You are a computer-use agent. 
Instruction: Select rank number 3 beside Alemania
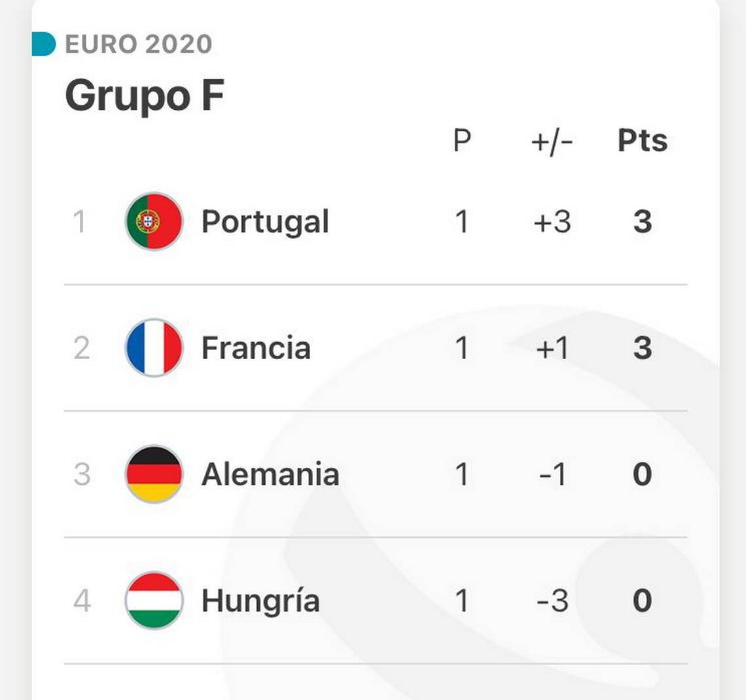click(82, 474)
